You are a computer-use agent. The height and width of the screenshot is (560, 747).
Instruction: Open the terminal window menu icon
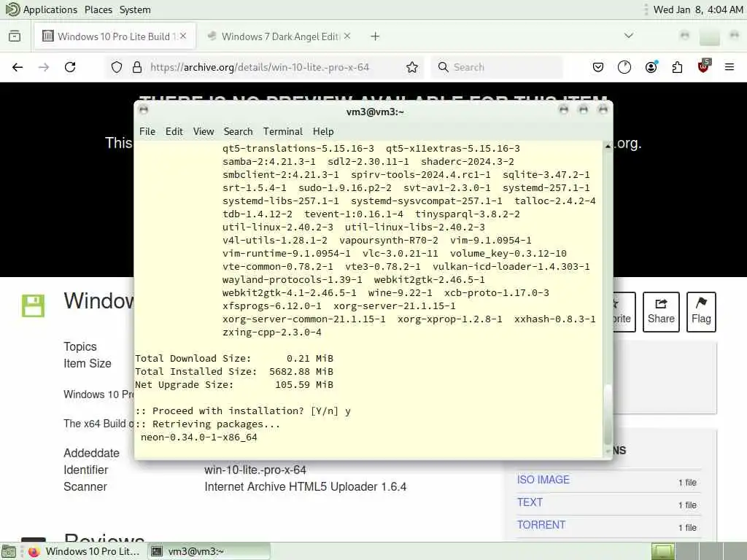click(x=144, y=110)
